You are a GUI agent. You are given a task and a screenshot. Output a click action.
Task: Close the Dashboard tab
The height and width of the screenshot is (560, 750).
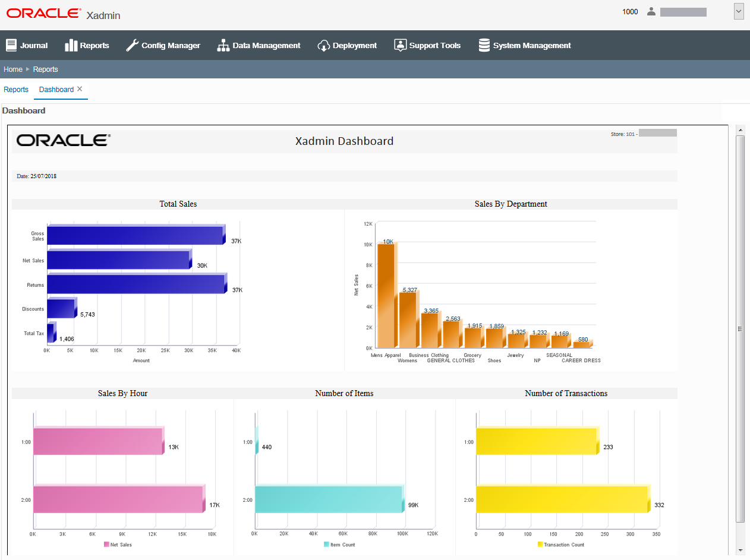tap(79, 88)
